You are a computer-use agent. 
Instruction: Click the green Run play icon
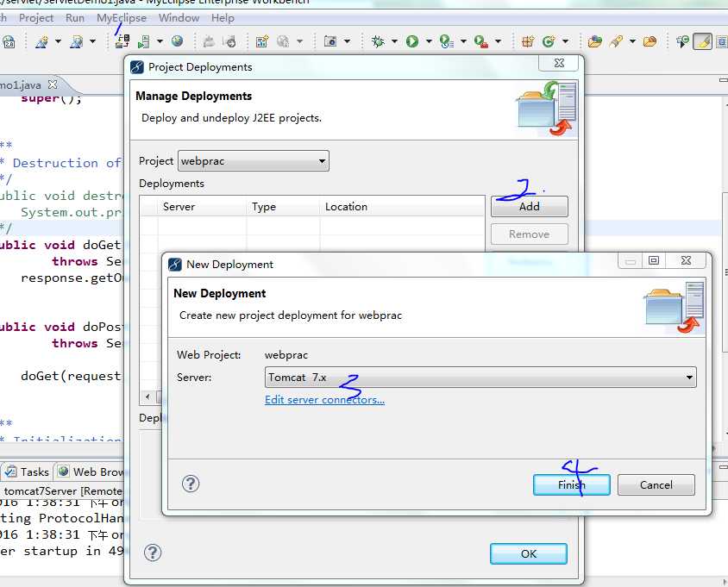(411, 41)
